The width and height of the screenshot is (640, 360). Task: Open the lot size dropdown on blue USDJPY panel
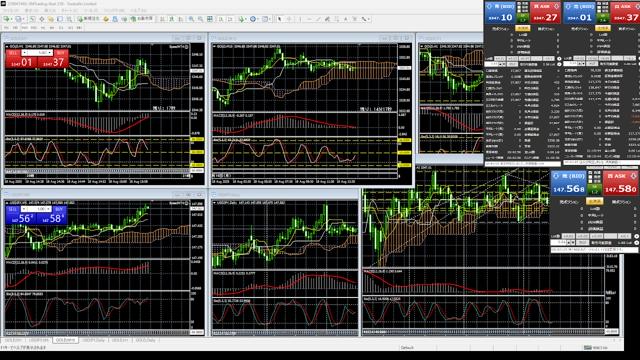[49, 209]
